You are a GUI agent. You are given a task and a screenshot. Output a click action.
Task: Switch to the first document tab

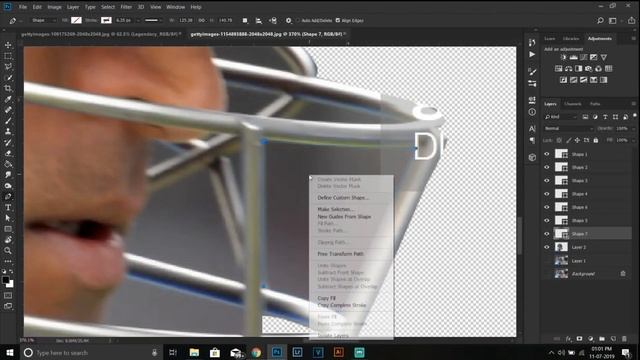tap(100, 34)
